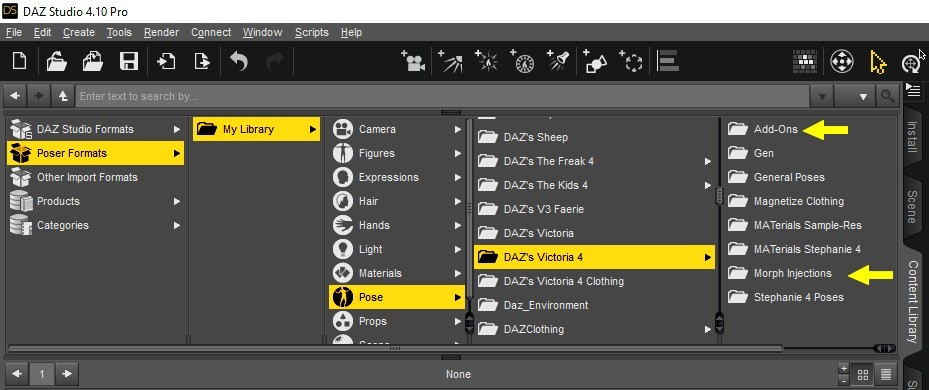929x390 pixels.
Task: Create a new null object from the toolbar
Action: pyautogui.click(x=631, y=61)
